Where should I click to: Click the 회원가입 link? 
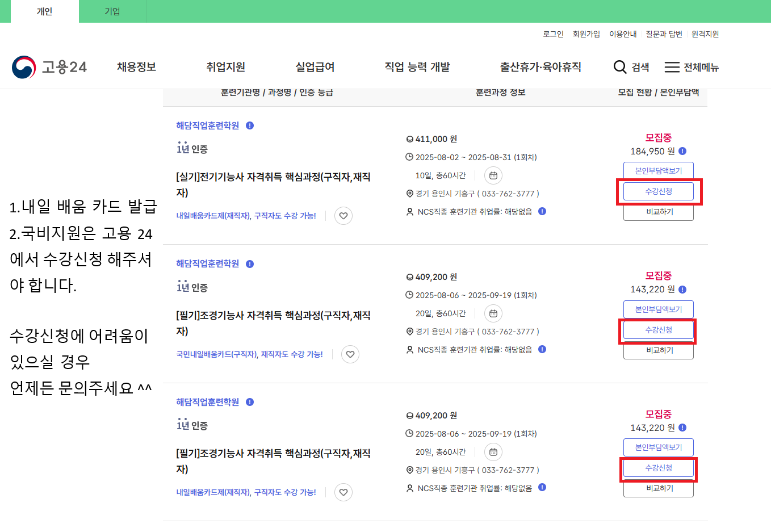586,34
